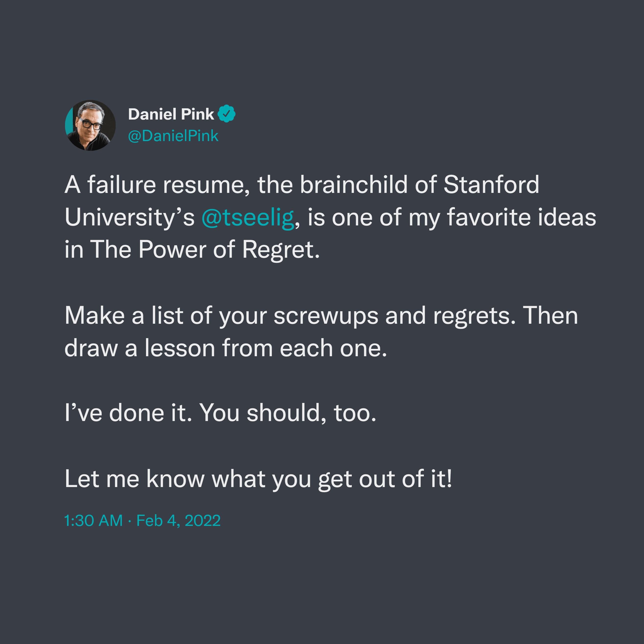Click the line 'draw a lesson from each one.'
The width and height of the screenshot is (644, 644).
tap(226, 348)
